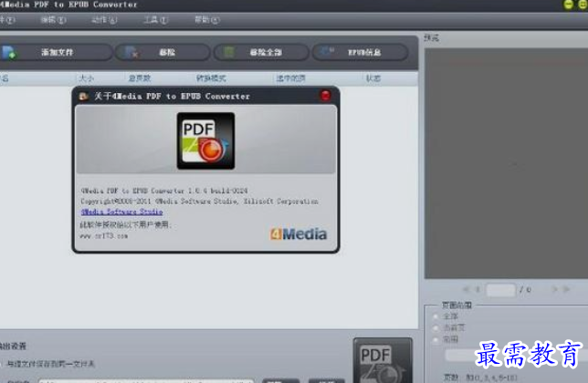Click the gray preview pane area
588x383 pixels.
[506, 163]
